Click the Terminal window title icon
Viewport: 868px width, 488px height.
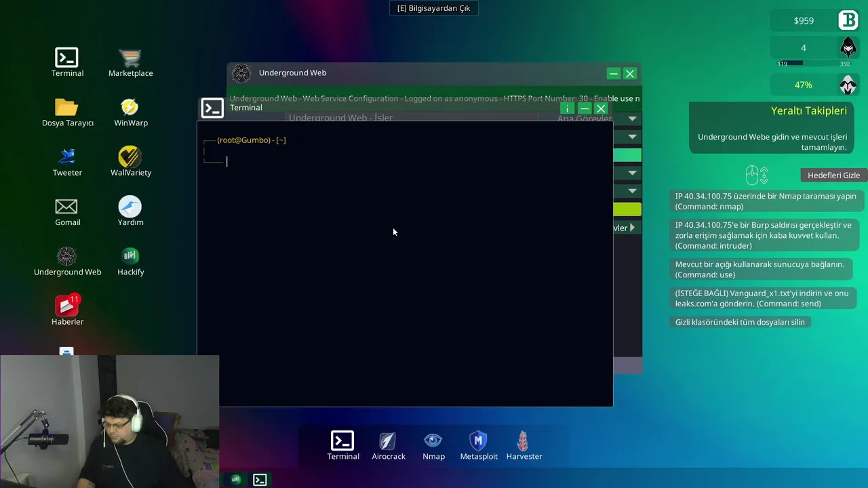tap(212, 108)
